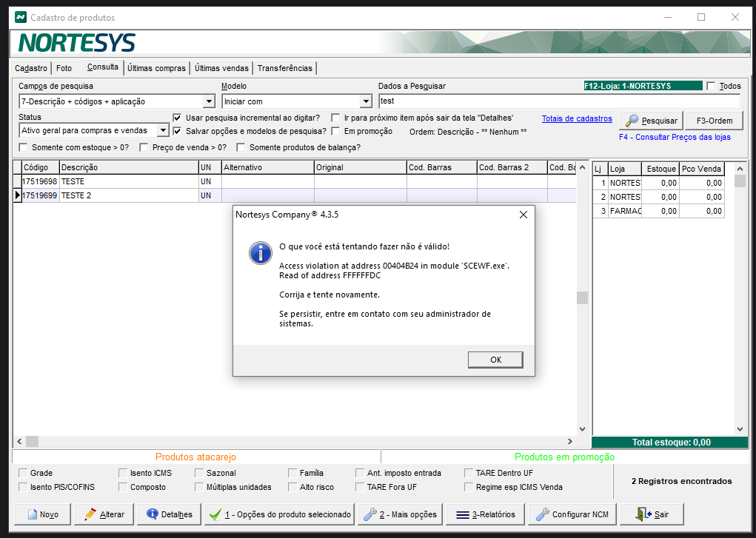756x538 pixels.
Task: Open the Modelo dropdown list
Action: (365, 102)
